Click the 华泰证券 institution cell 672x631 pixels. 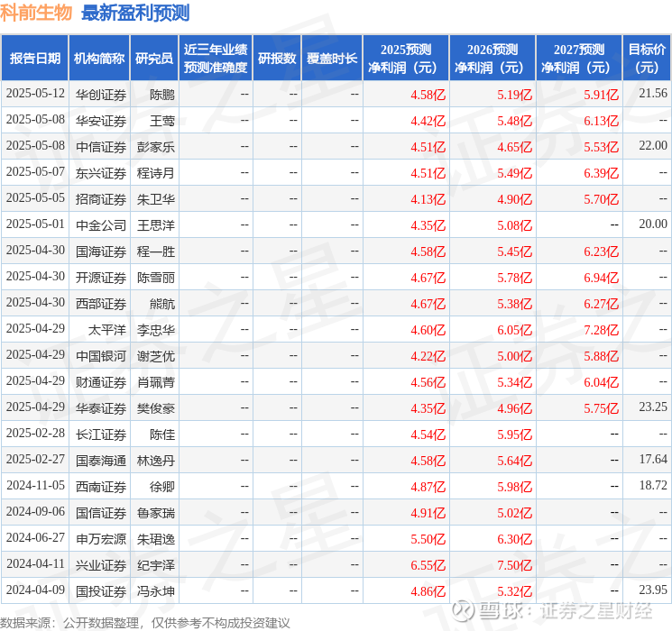101,407
